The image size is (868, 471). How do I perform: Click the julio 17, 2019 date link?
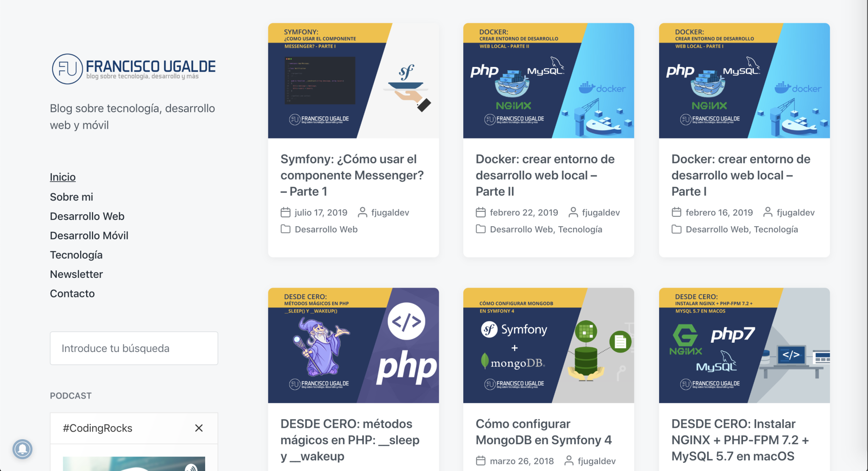tap(321, 213)
